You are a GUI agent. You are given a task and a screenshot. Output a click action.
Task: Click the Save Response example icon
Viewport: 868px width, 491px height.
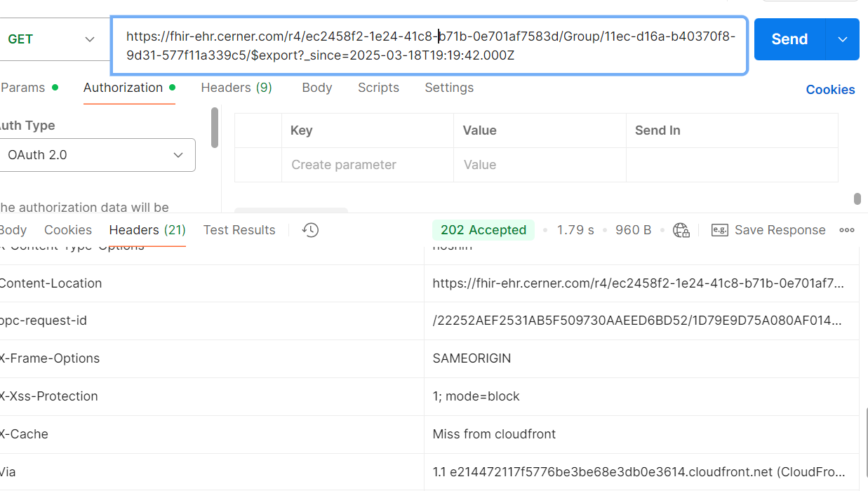719,230
